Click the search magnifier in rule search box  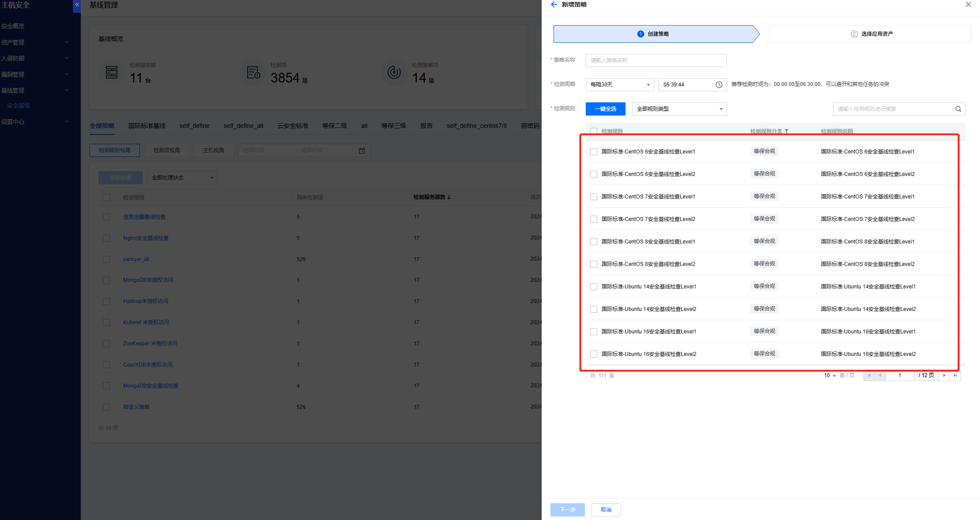click(958, 109)
